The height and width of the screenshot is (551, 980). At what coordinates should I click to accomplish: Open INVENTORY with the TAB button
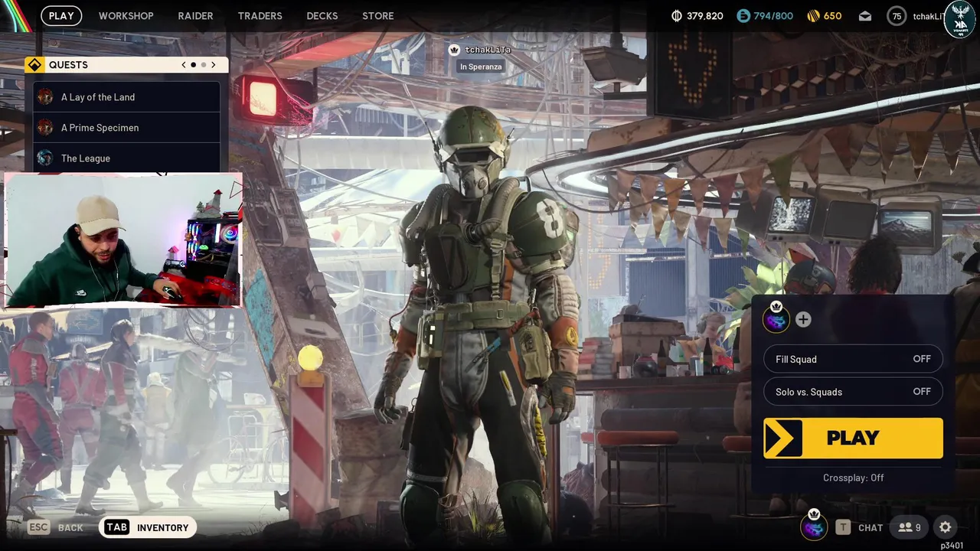(148, 527)
